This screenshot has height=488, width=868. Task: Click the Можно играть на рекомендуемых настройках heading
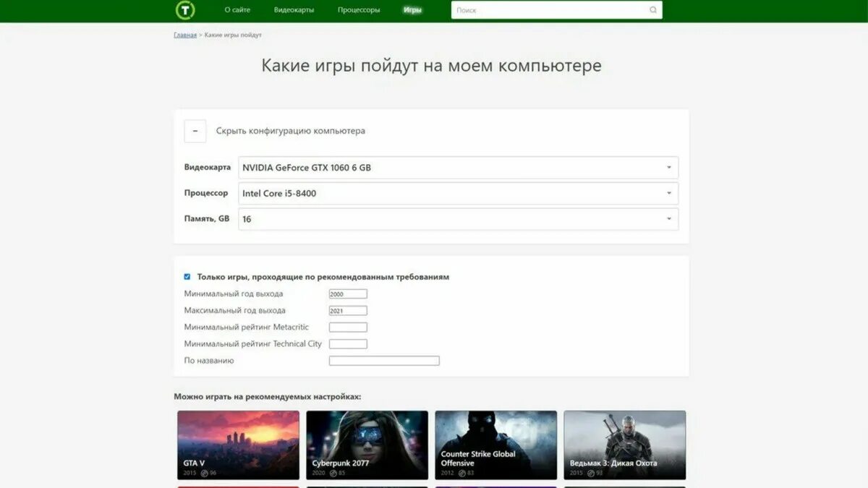click(x=267, y=397)
